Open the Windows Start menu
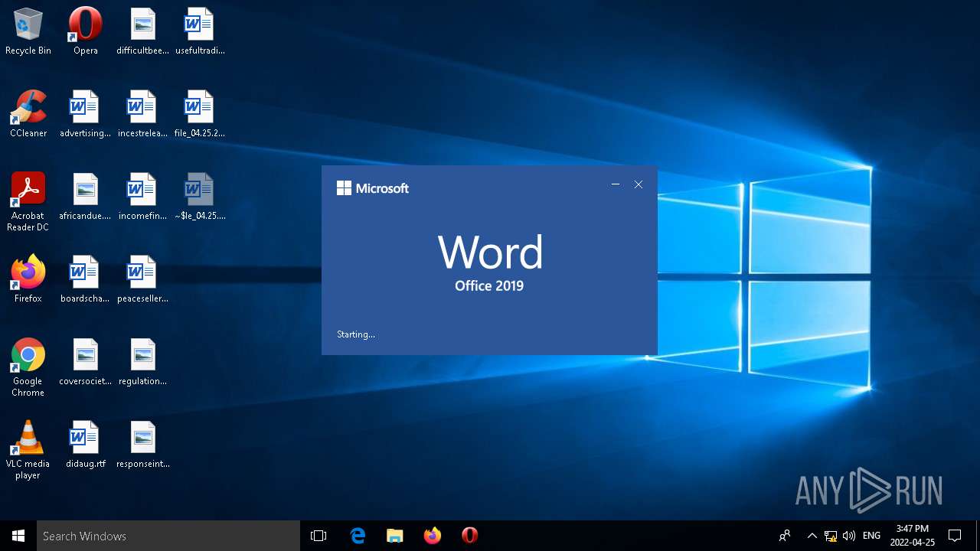The height and width of the screenshot is (551, 980). pyautogui.click(x=18, y=536)
